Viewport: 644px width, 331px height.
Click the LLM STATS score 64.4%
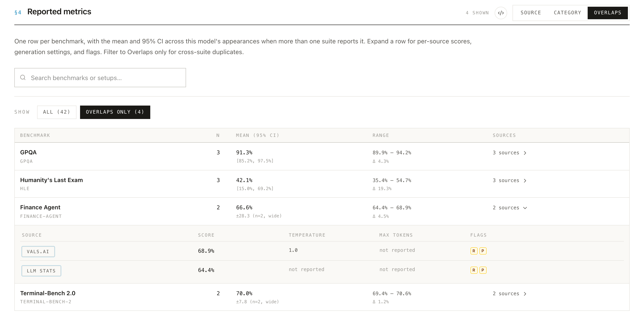pyautogui.click(x=206, y=270)
